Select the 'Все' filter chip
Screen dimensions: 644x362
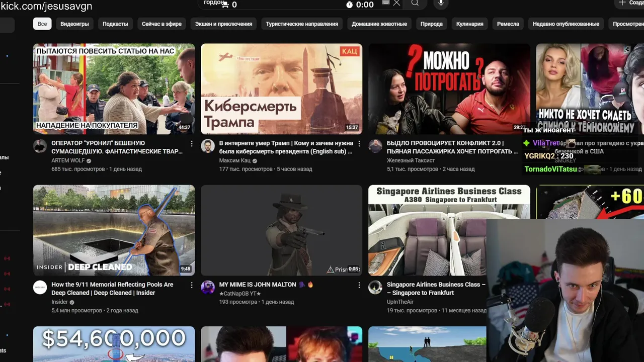click(42, 24)
